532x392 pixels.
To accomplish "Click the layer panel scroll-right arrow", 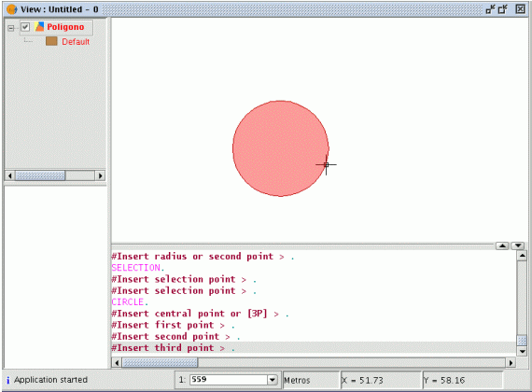I will (x=100, y=175).
